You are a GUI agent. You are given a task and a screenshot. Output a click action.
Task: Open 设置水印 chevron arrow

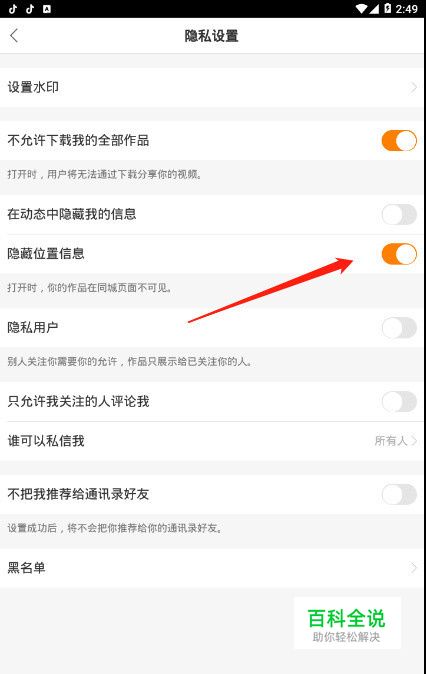[414, 87]
